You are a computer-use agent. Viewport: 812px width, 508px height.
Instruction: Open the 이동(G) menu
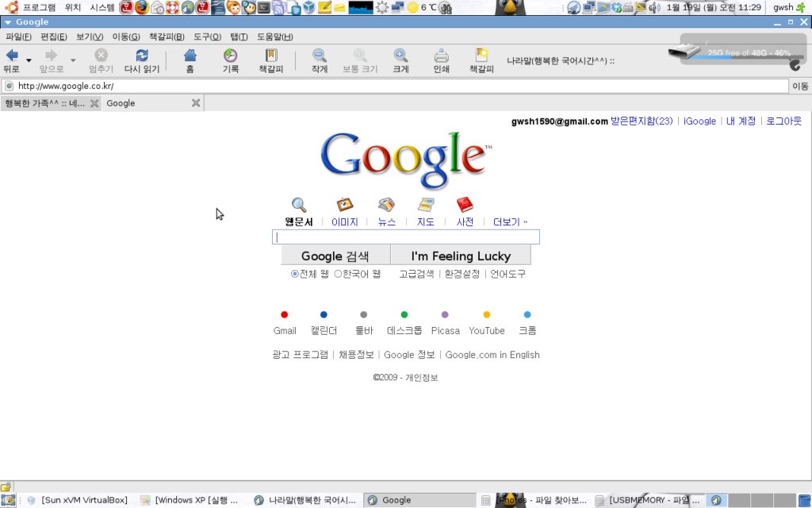(x=126, y=37)
